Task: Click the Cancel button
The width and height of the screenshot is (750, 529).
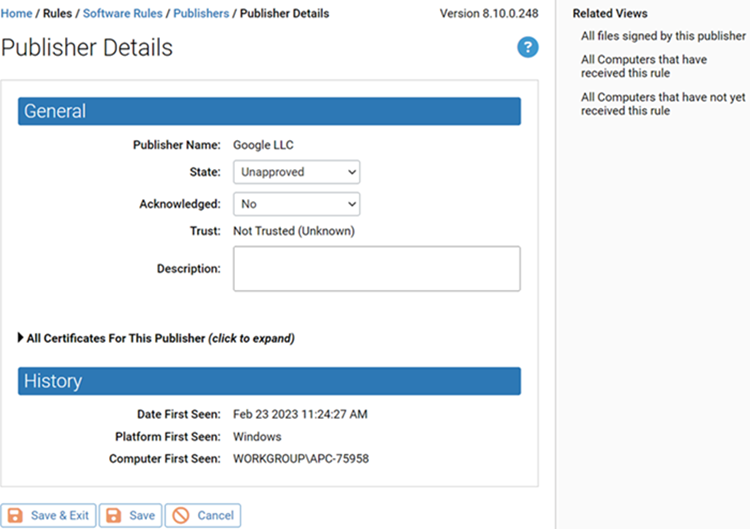Action: (x=203, y=516)
